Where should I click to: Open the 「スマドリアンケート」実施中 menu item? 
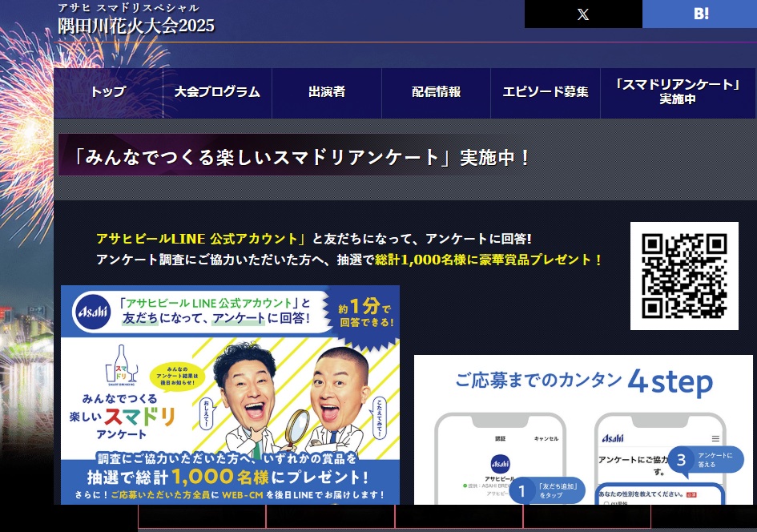[x=678, y=92]
